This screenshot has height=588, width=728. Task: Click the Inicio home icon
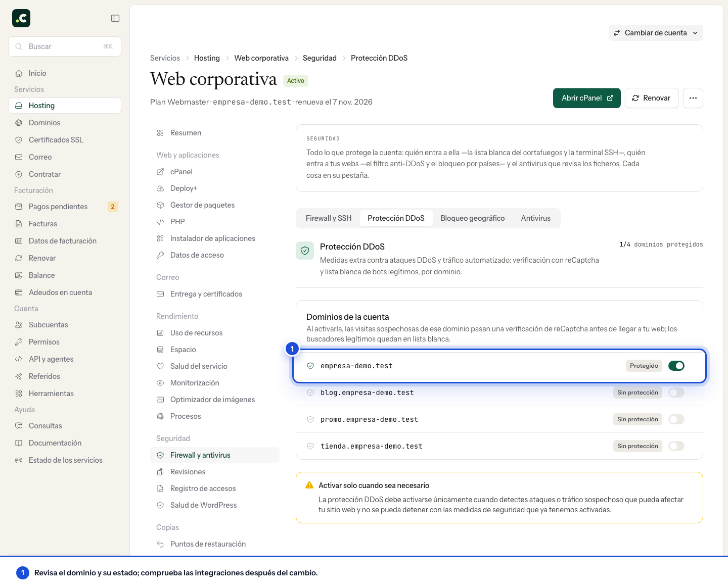pos(19,73)
